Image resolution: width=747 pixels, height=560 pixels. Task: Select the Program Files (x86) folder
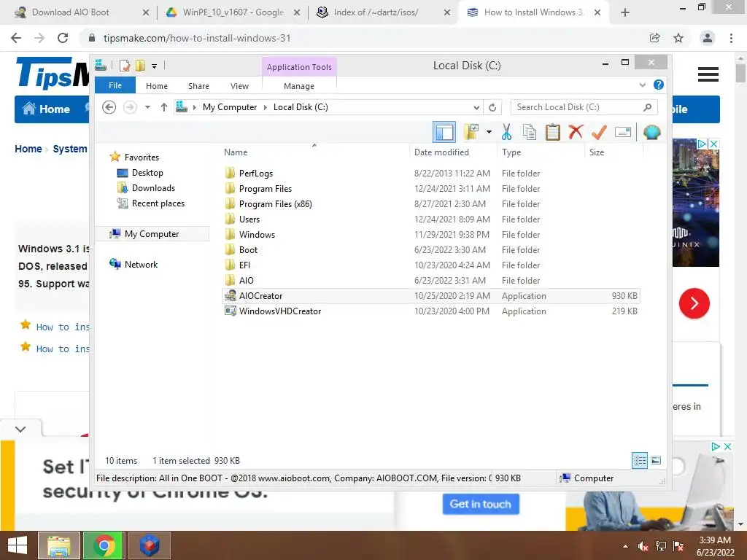pyautogui.click(x=275, y=204)
